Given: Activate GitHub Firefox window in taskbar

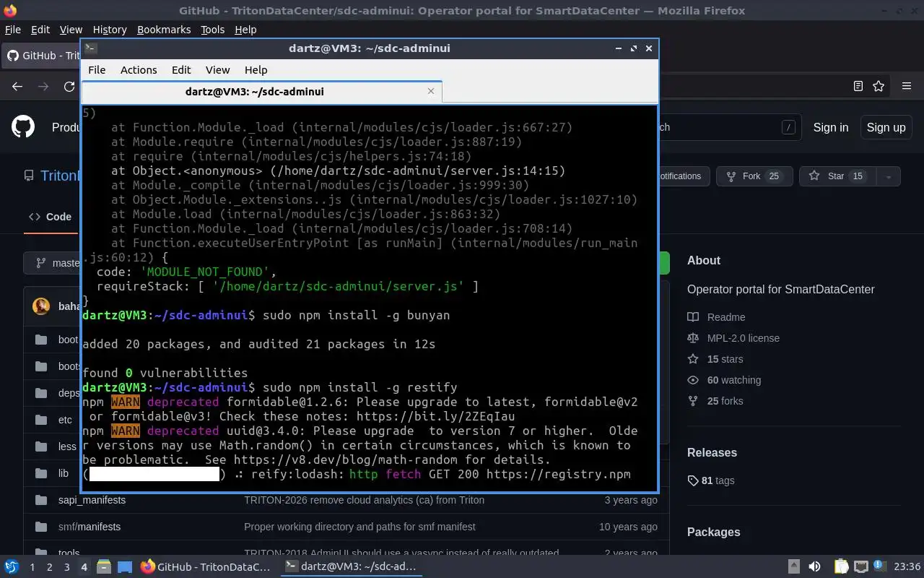Looking at the screenshot, I should 206,567.
